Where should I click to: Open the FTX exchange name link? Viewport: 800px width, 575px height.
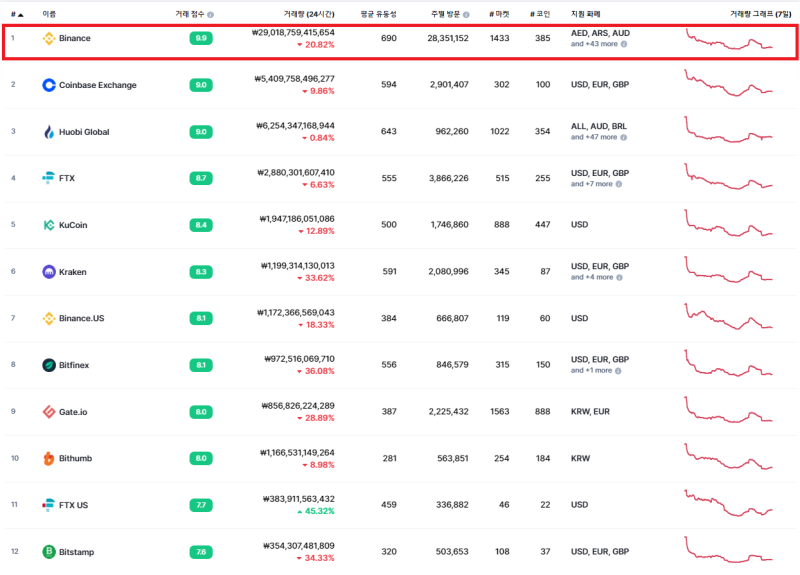[x=67, y=178]
